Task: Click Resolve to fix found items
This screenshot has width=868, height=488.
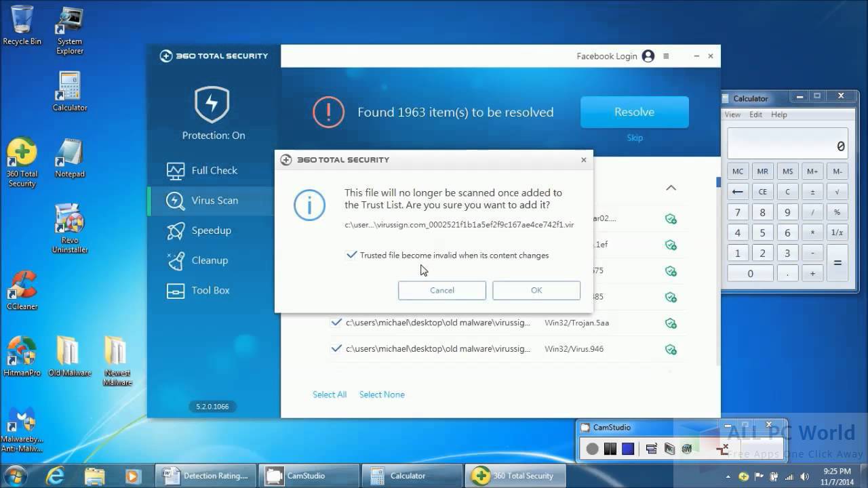Action: point(633,112)
